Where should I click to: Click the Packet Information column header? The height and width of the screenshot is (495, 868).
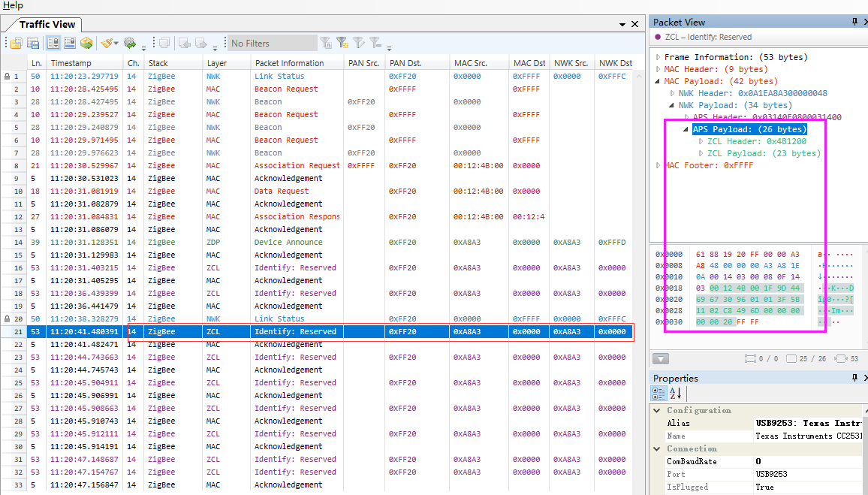point(289,63)
